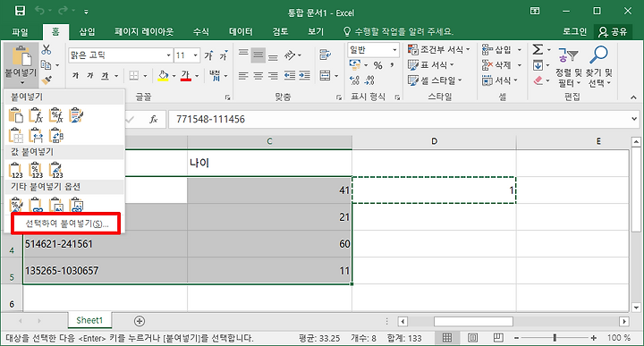The width and height of the screenshot is (644, 346).
Task: Open the 맑은 고딕 font name dropdown
Action: 168,55
